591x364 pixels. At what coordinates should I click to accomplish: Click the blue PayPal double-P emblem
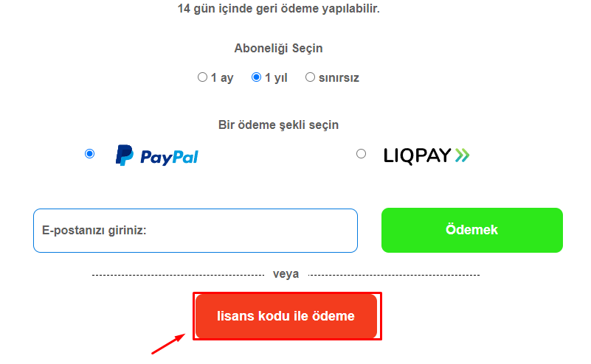pos(125,155)
